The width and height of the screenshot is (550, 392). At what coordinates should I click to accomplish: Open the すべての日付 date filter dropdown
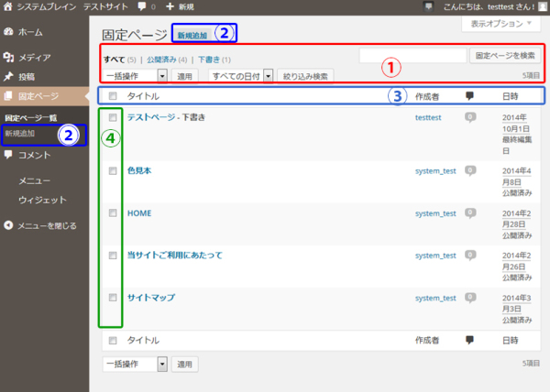point(241,76)
